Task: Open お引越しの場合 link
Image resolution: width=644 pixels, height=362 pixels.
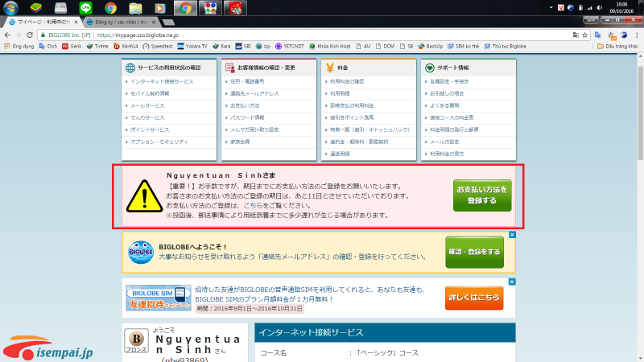Action: [x=447, y=93]
